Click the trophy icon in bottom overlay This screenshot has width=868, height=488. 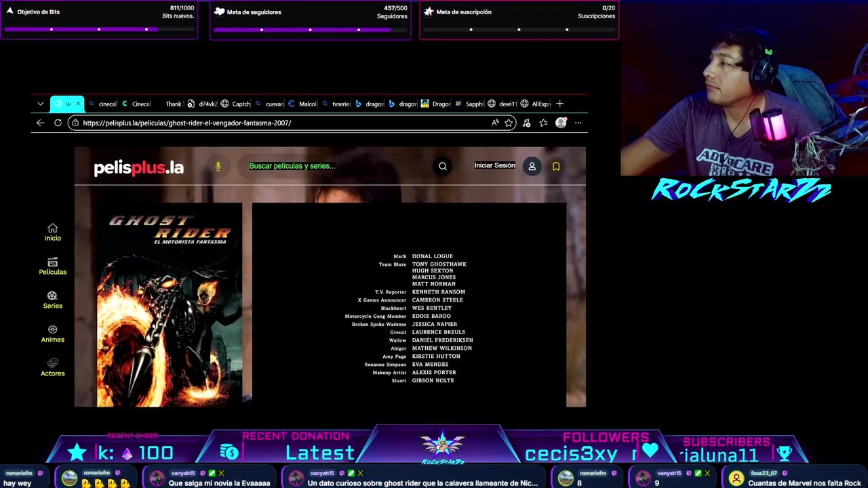tap(784, 453)
